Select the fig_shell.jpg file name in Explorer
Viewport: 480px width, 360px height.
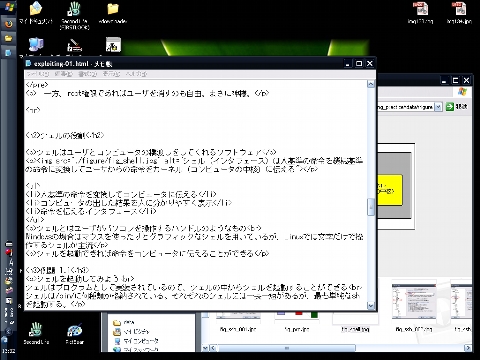tap(355, 329)
